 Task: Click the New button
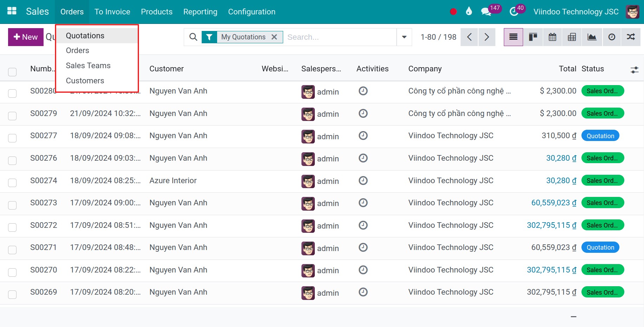click(25, 37)
